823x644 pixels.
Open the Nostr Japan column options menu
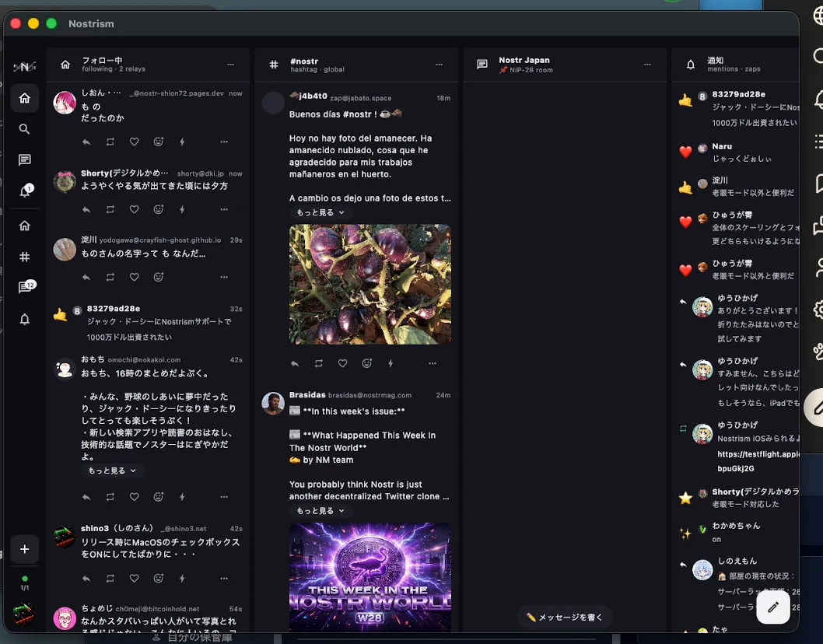(647, 64)
